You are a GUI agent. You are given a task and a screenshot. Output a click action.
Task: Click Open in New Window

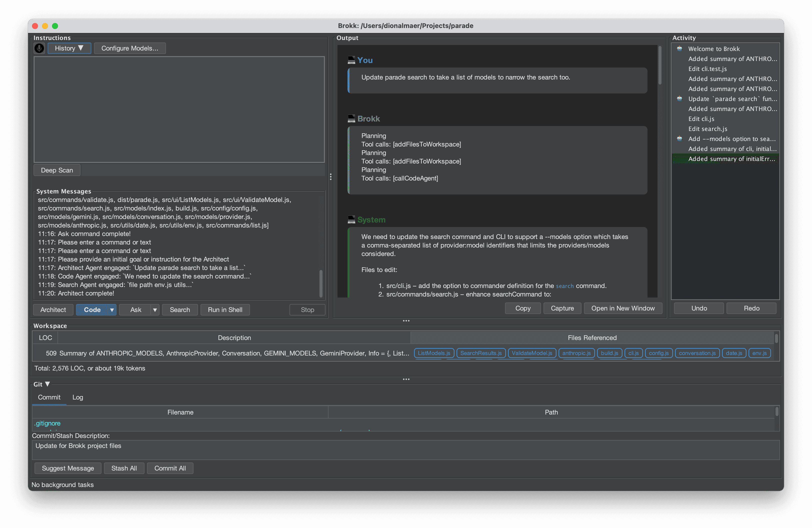click(623, 308)
